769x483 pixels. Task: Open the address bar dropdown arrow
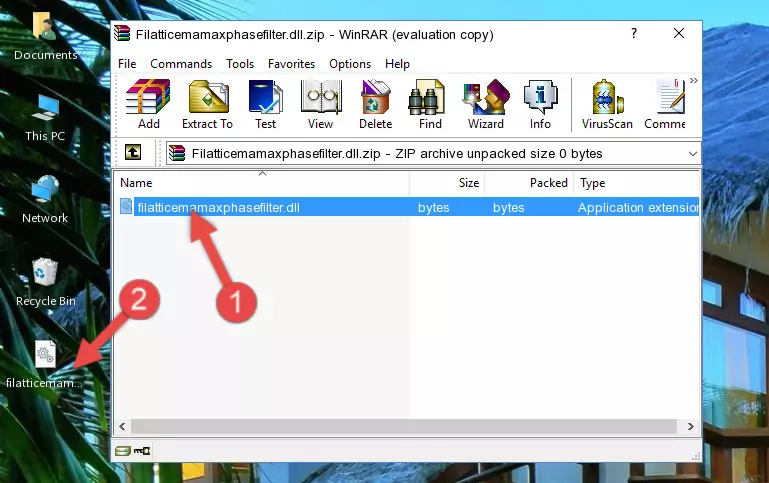pos(692,153)
